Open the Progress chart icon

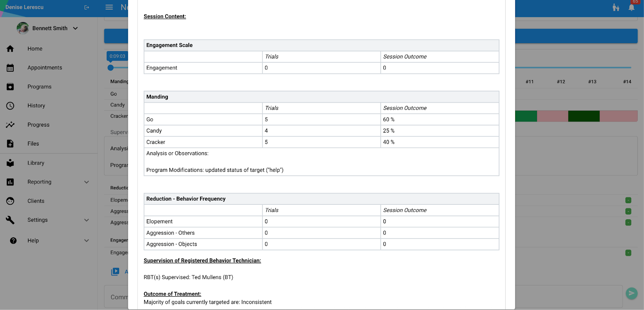click(10, 125)
